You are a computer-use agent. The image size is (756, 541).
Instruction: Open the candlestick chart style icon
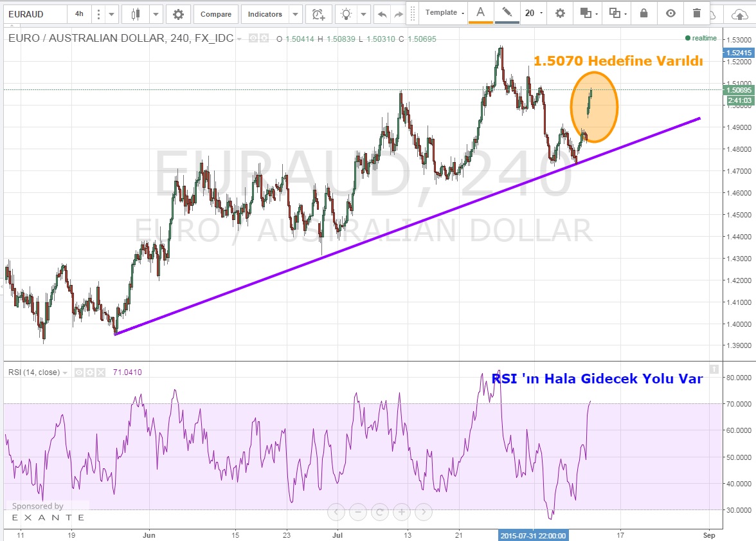pos(135,14)
